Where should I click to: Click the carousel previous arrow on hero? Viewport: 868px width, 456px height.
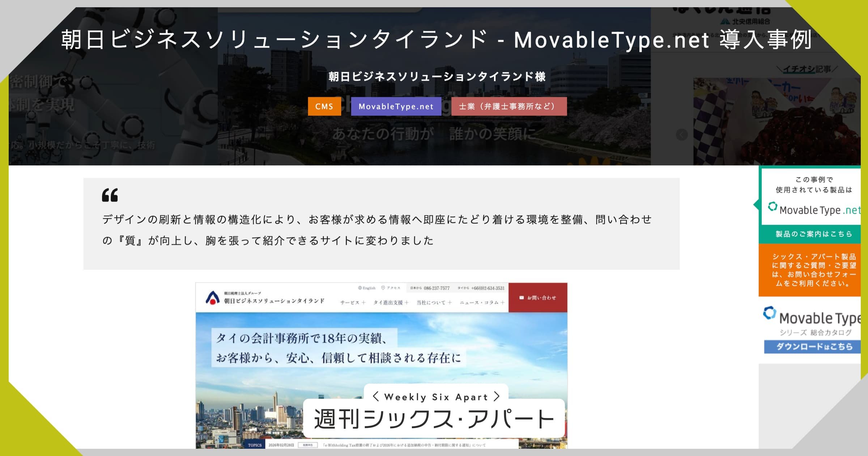(x=682, y=135)
